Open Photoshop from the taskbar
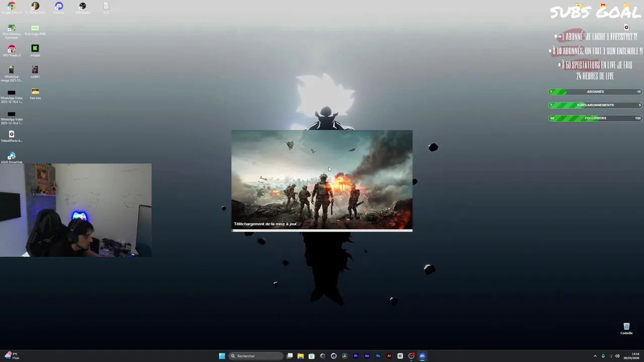Image resolution: width=644 pixels, height=362 pixels. [x=378, y=356]
